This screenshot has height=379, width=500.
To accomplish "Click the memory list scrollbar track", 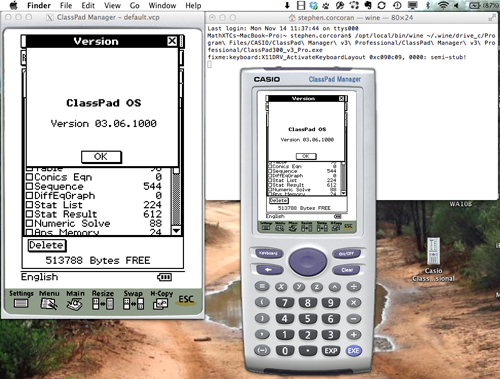I will [176, 199].
